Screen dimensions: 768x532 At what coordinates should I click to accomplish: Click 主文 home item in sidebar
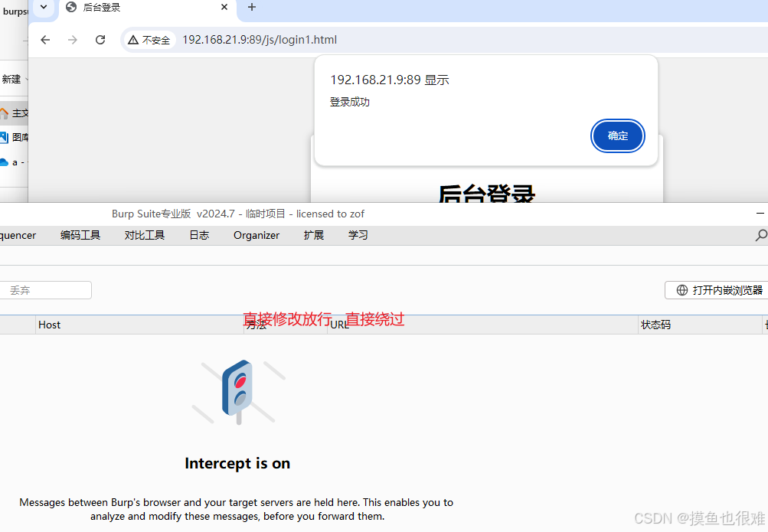14,113
